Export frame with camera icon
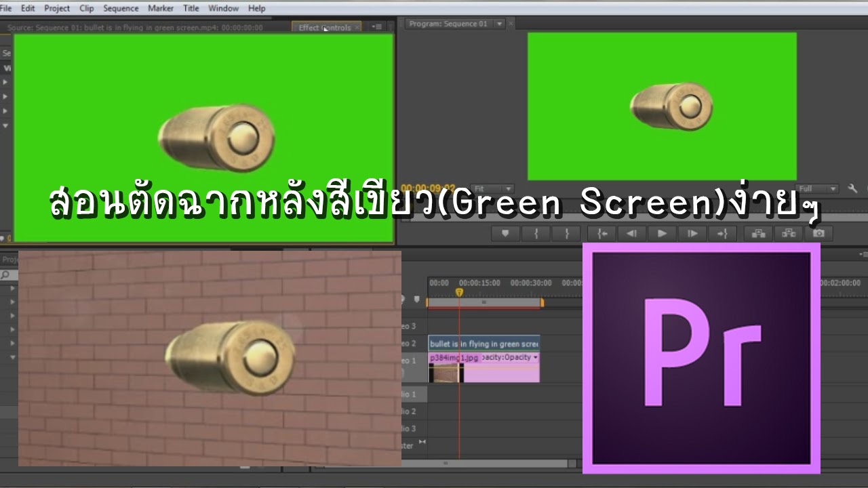868x488 pixels. click(819, 233)
